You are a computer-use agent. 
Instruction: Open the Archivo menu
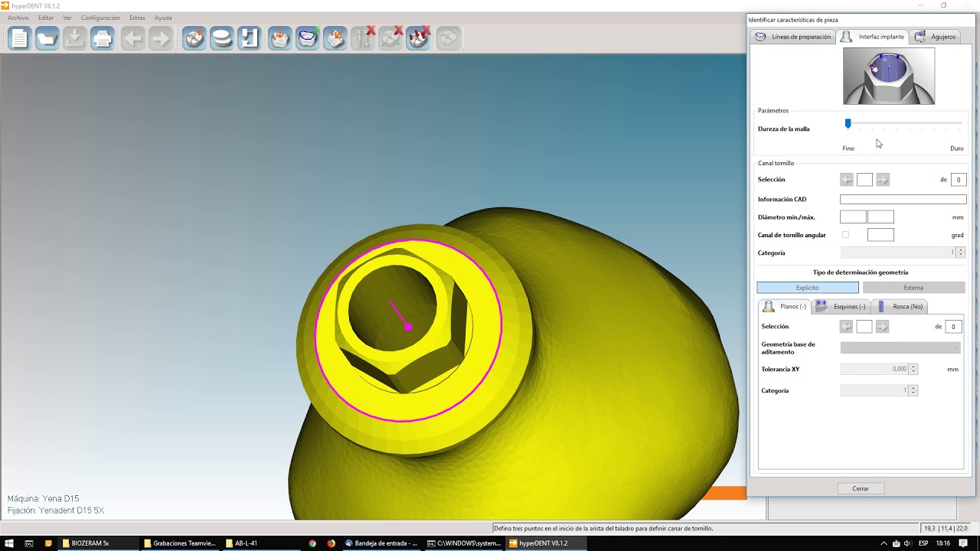pyautogui.click(x=18, y=18)
